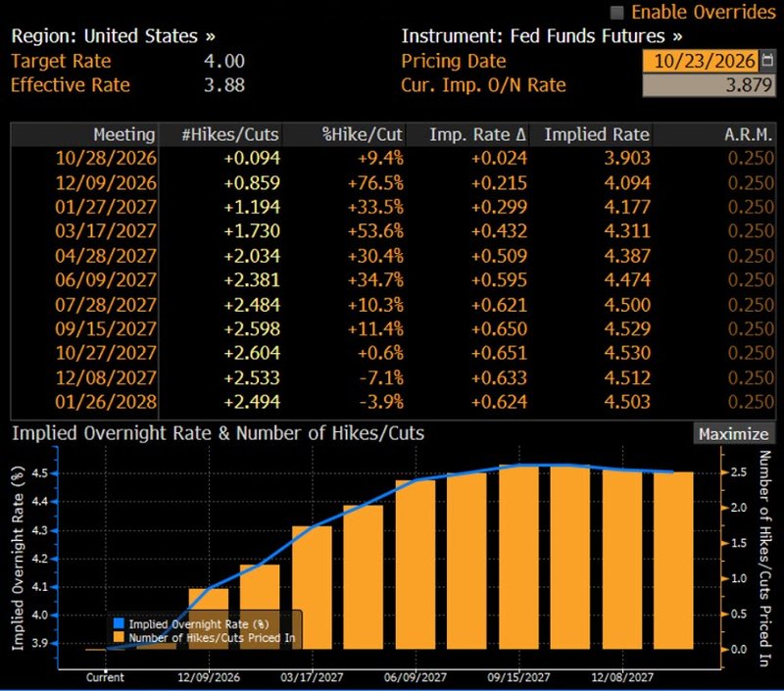The width and height of the screenshot is (784, 691).
Task: Click the Cur. Imp. O/N Rate field
Action: (x=709, y=85)
